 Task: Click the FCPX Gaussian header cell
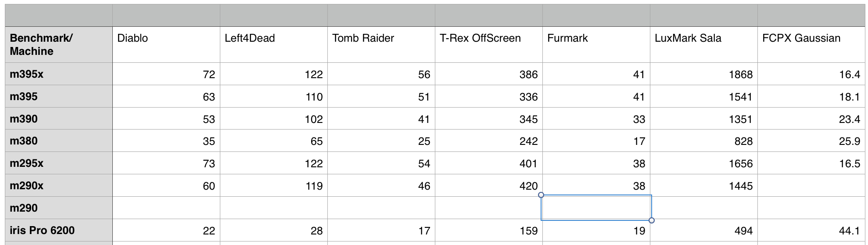click(x=811, y=44)
